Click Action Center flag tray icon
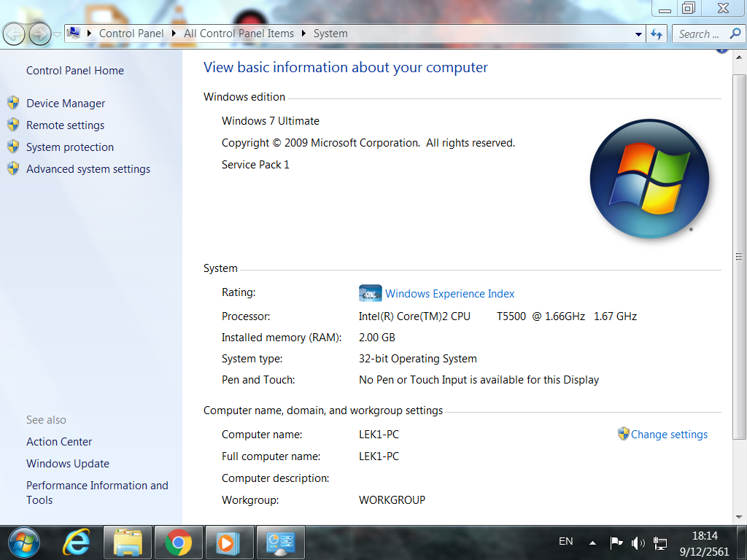The image size is (747, 560). click(616, 542)
